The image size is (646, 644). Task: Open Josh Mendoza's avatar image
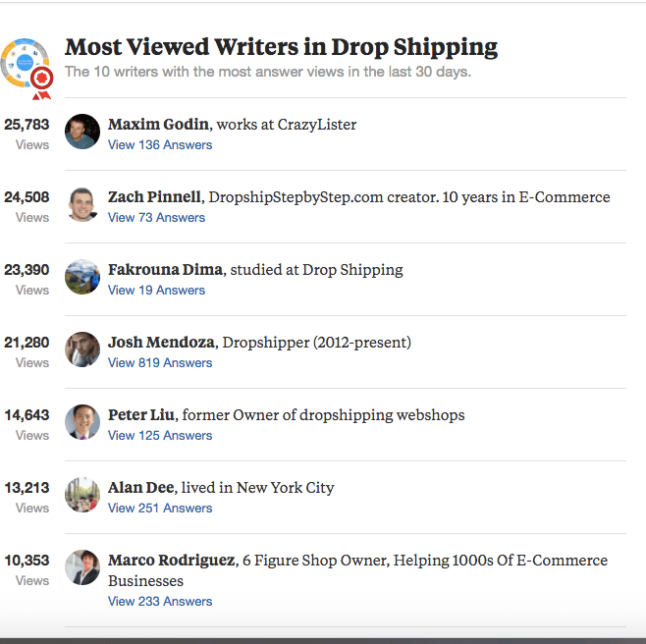(x=82, y=349)
